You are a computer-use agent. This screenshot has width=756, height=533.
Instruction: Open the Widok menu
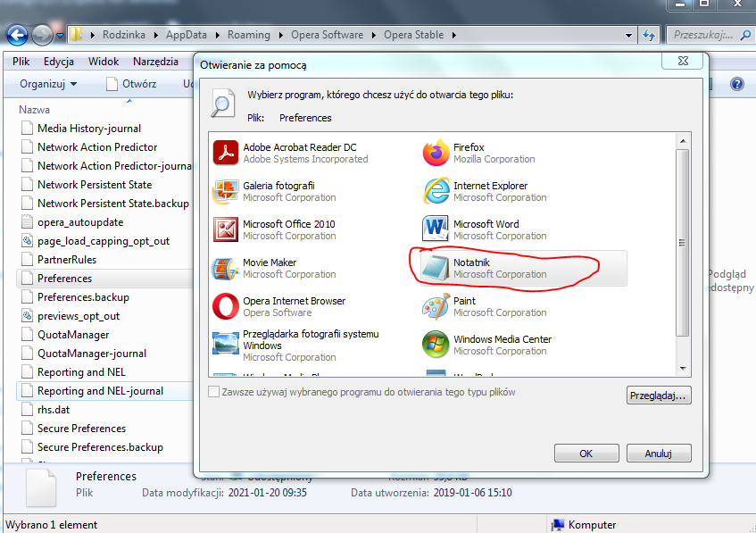[x=104, y=62]
